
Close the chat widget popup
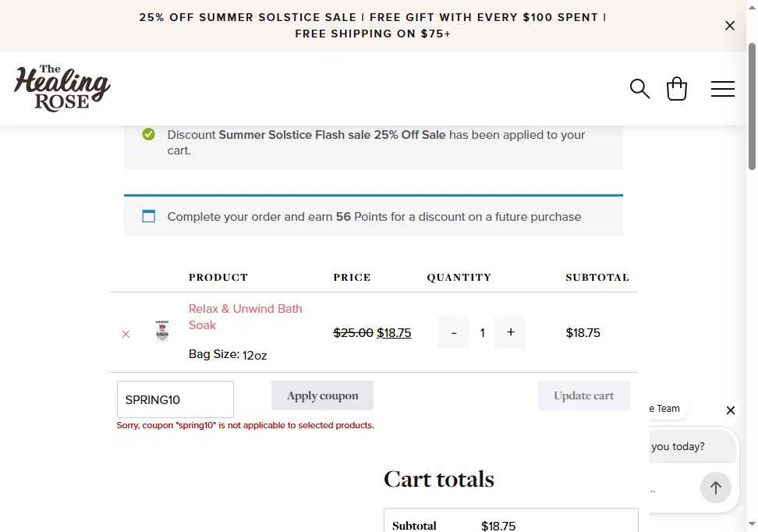click(731, 410)
